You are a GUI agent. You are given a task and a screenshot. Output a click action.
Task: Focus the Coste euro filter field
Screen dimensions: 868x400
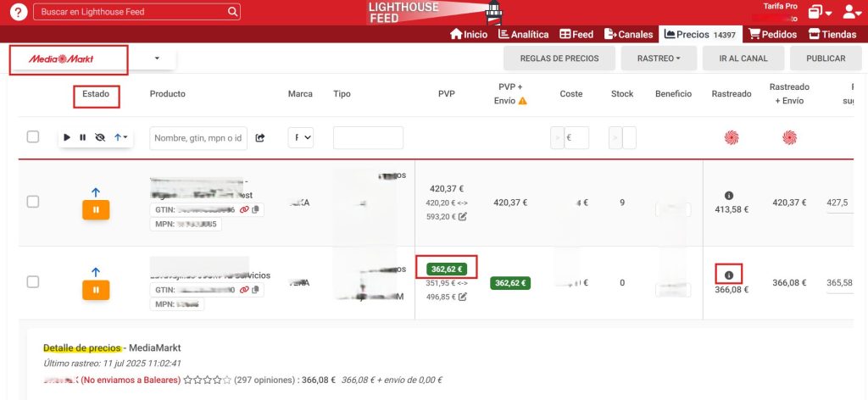point(576,138)
